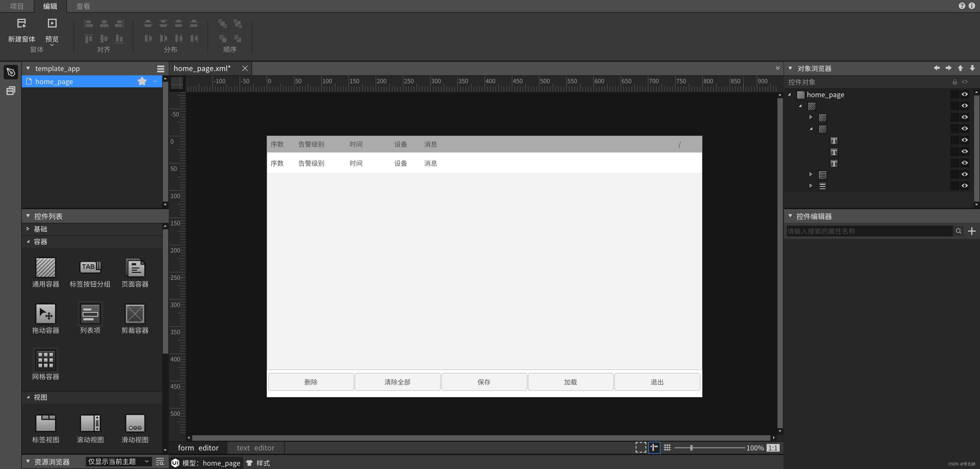Click the 保存 button on canvas
The image size is (980, 469).
coord(484,382)
